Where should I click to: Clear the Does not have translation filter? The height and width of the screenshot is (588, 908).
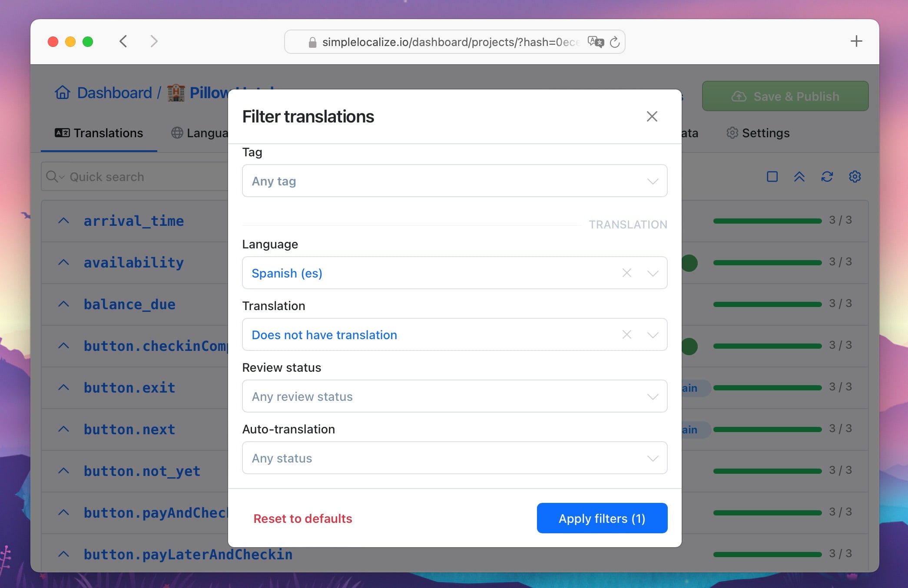click(x=626, y=334)
